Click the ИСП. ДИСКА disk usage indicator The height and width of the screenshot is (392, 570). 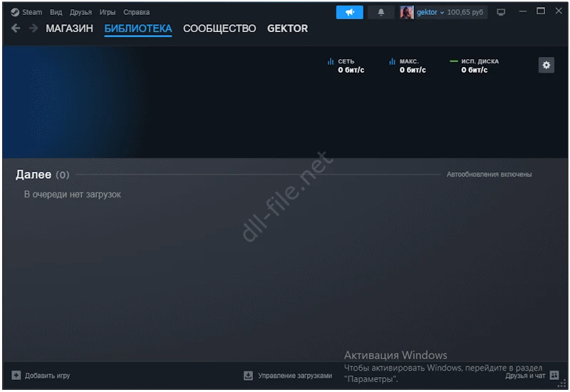474,66
